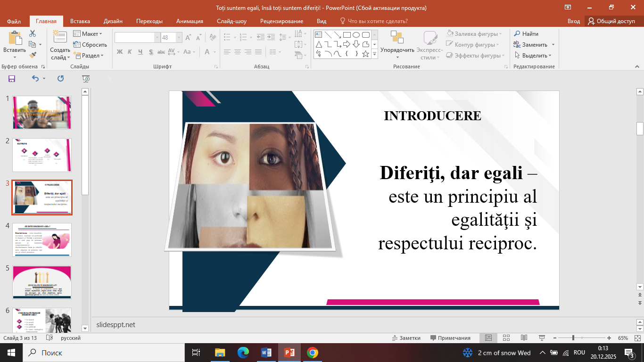Screen dimensions: 644x362
Task: Switch to Slide Sorter view icon
Action: pyautogui.click(x=506, y=338)
